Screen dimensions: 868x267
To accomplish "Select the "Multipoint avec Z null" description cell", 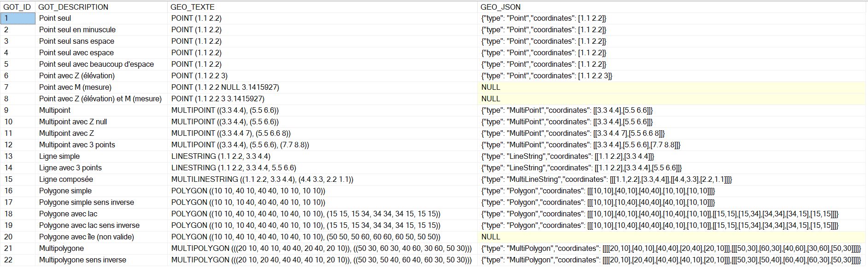I will 73,122.
